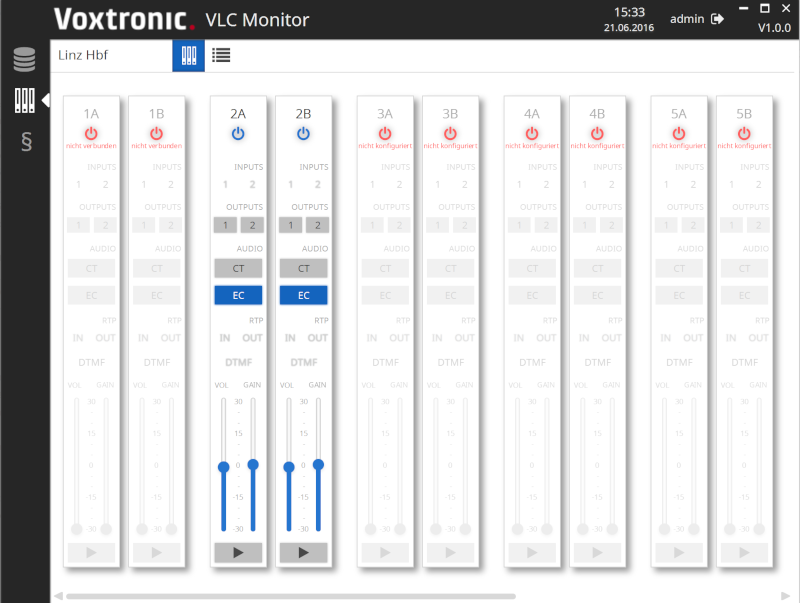Select the 3B channel header tab
Viewport: 800px width, 603px height.
450,113
